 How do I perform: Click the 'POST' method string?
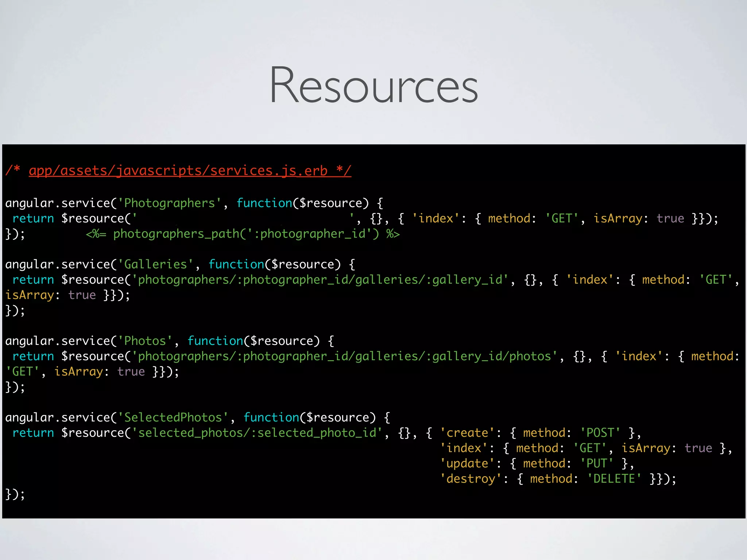[600, 433]
